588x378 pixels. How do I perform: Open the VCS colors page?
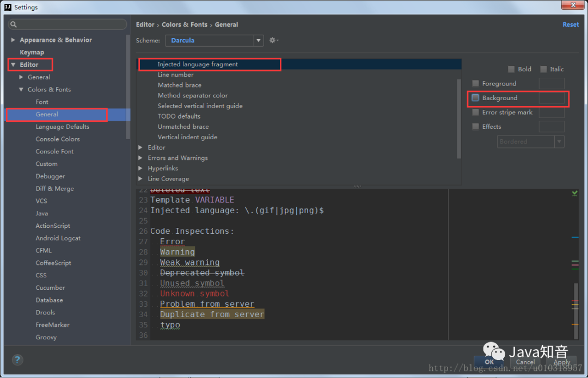pos(41,201)
